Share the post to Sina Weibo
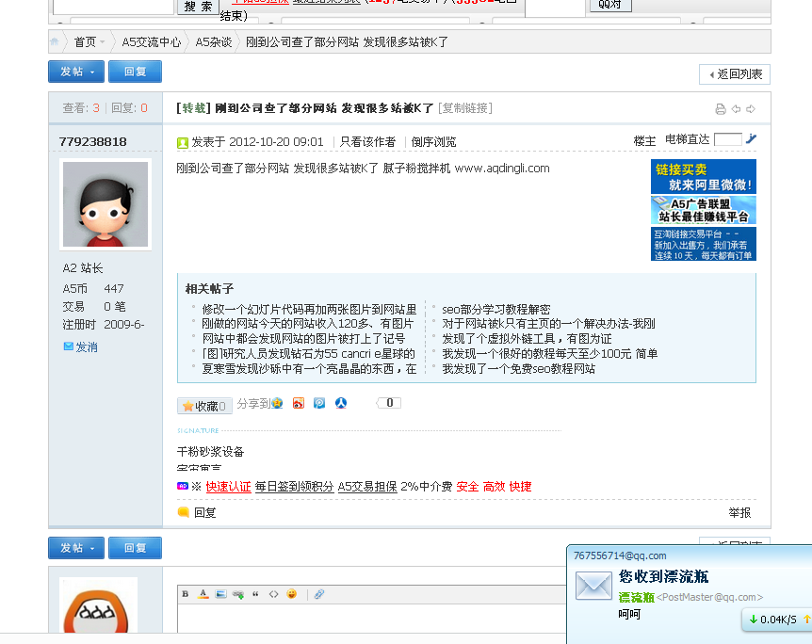Viewport: 812px width, 644px height. 299,405
